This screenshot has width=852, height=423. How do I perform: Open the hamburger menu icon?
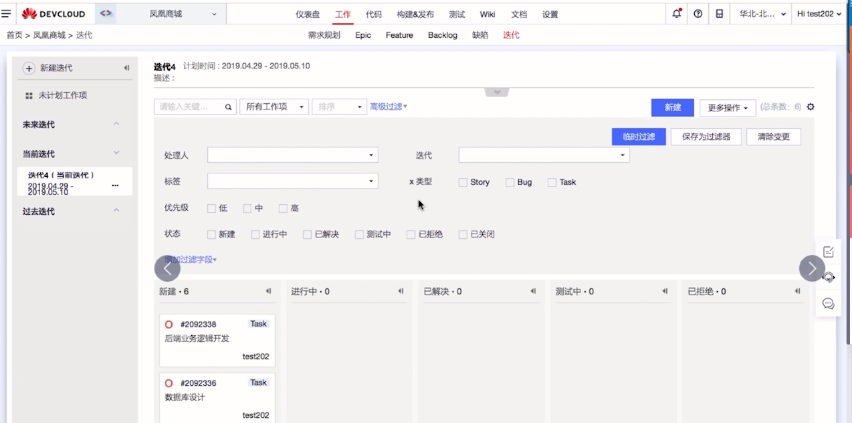click(7, 14)
